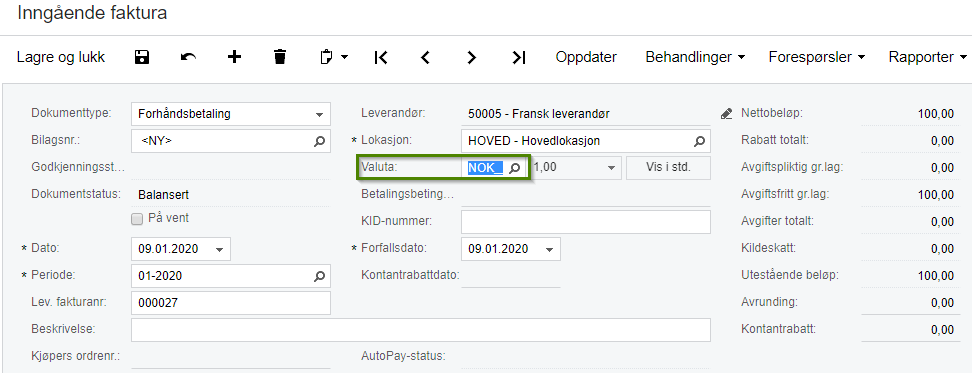Viewport: 972px width, 373px height.
Task: Open the Forespørsler menu
Action: [x=816, y=58]
